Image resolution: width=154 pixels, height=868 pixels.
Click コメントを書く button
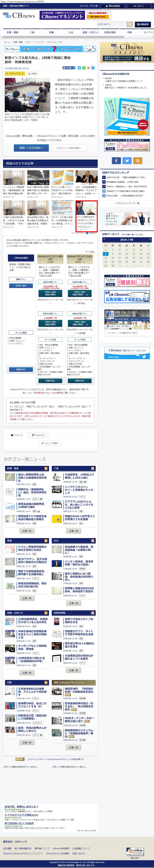[50, 443]
